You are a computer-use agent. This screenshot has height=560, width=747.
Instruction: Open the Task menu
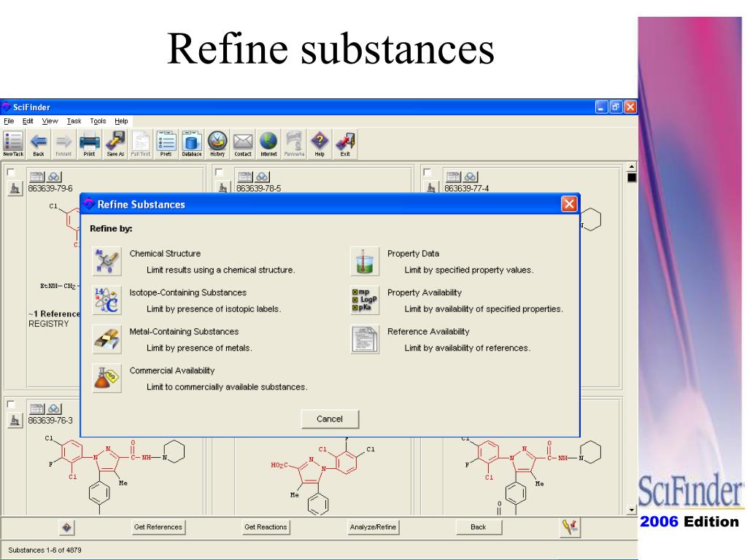[x=74, y=121]
